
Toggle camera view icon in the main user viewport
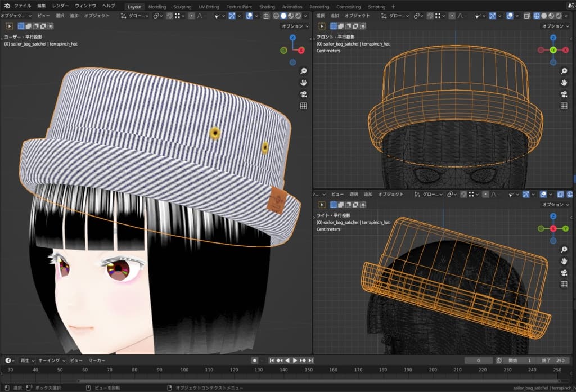303,94
